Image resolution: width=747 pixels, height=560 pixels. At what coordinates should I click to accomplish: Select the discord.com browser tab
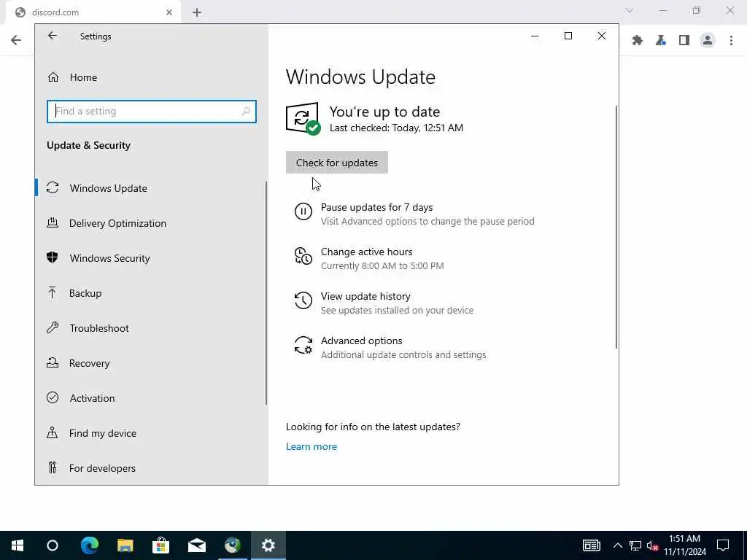(93, 12)
